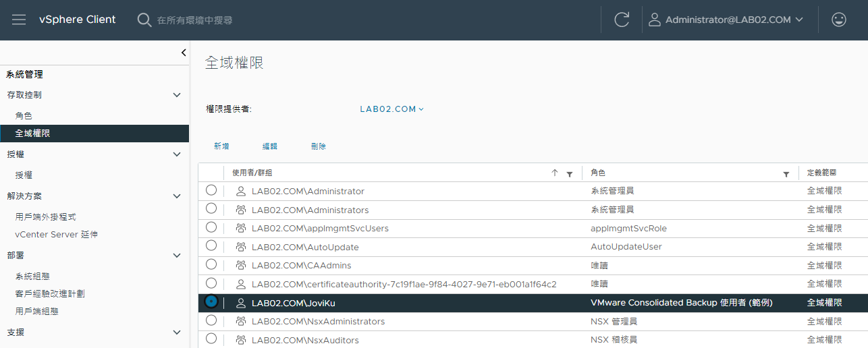This screenshot has width=868, height=348.
Task: Click the 系統管理 sidebar heading
Action: coord(24,74)
